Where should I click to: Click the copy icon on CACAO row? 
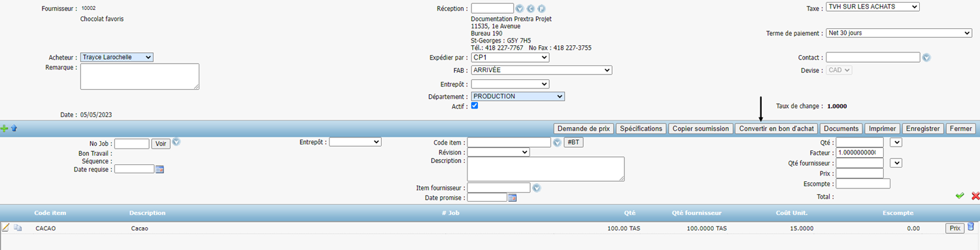pyautogui.click(x=18, y=228)
